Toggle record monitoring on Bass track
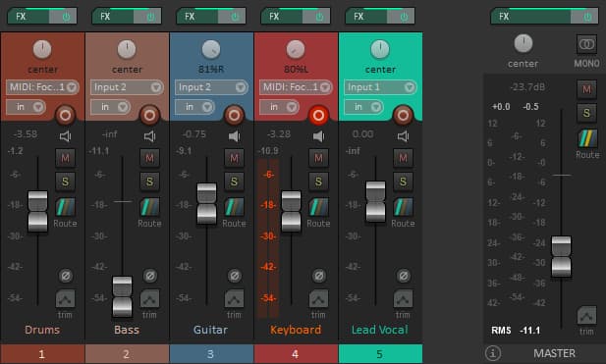The image size is (606, 364). (x=149, y=136)
